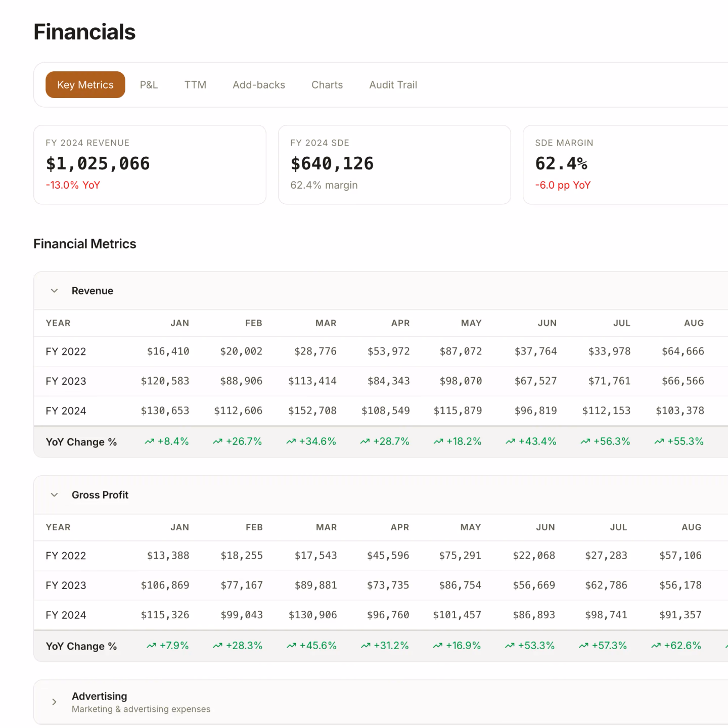Click the TTM tab label

tap(195, 84)
